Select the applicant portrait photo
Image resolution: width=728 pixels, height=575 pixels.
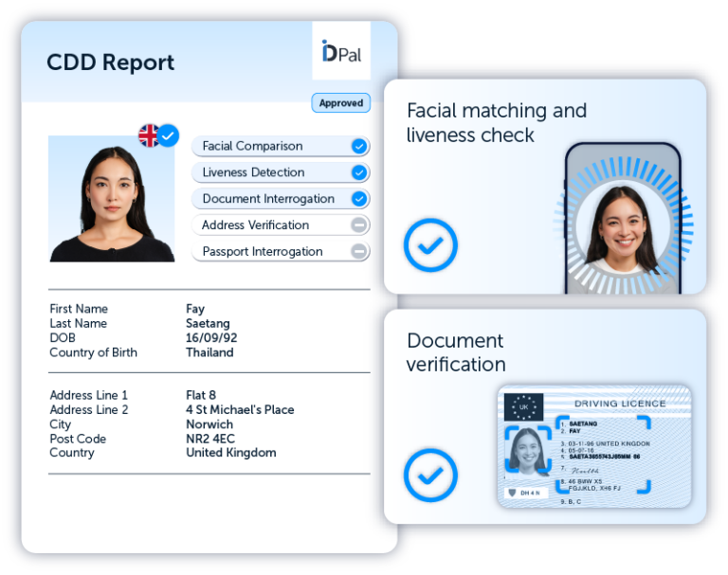click(112, 199)
